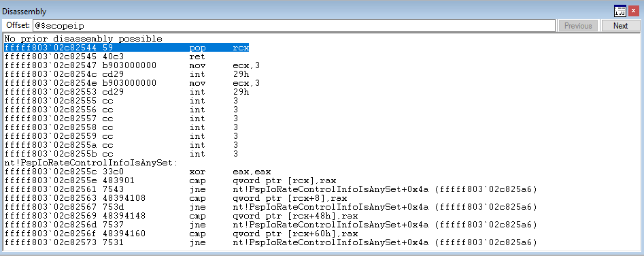Screen dimensions: 644x256
Task: Click 'No prior disassembly possible' message
Action: point(84,39)
